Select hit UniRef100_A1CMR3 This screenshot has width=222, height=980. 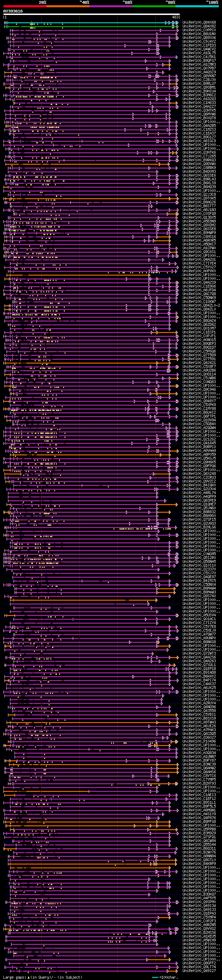199,64
